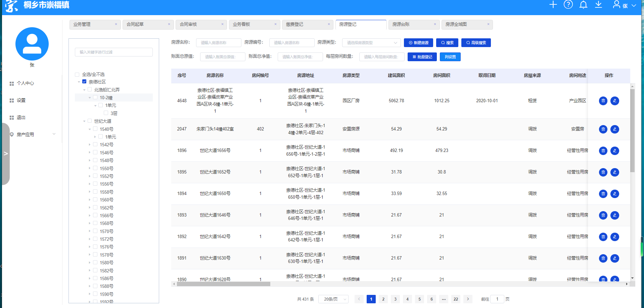Delete row 1896 with trash icon

pos(603,151)
